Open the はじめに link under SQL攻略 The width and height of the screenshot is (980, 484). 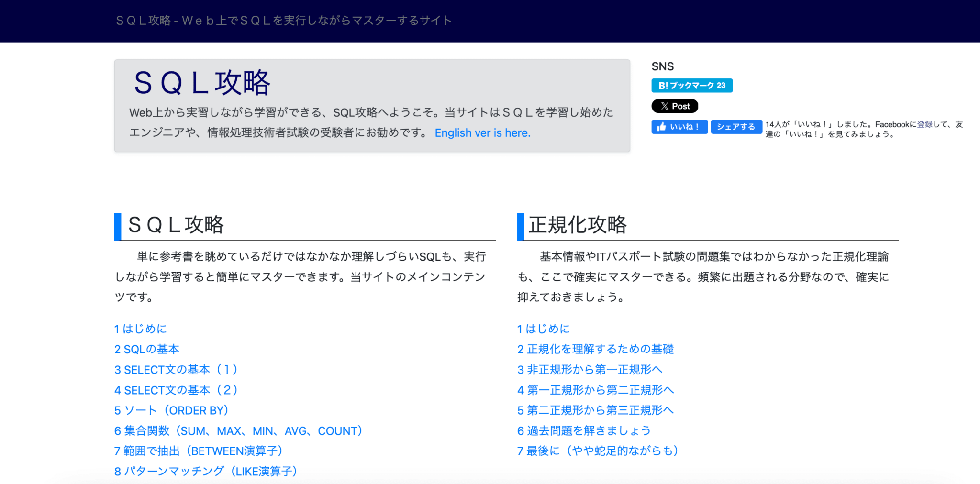pyautogui.click(x=140, y=329)
